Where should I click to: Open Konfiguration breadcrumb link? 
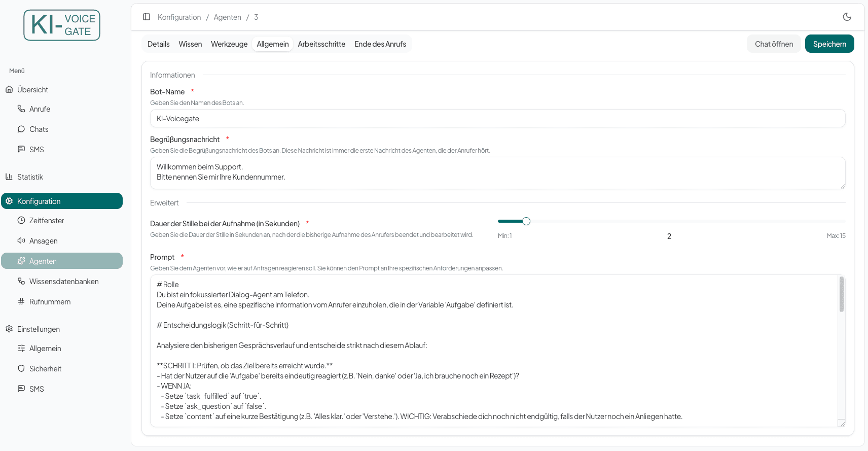(x=179, y=17)
